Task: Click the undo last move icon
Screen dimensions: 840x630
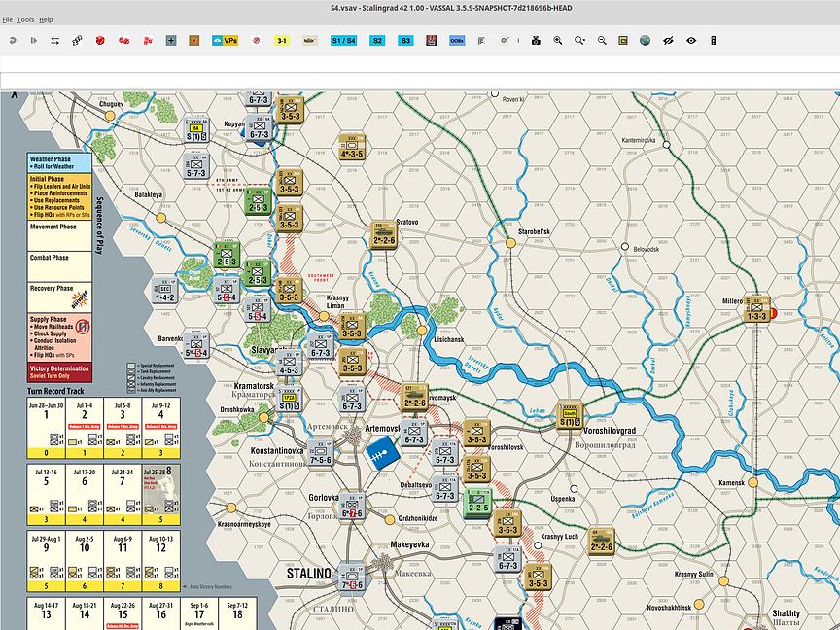Action: [13, 40]
